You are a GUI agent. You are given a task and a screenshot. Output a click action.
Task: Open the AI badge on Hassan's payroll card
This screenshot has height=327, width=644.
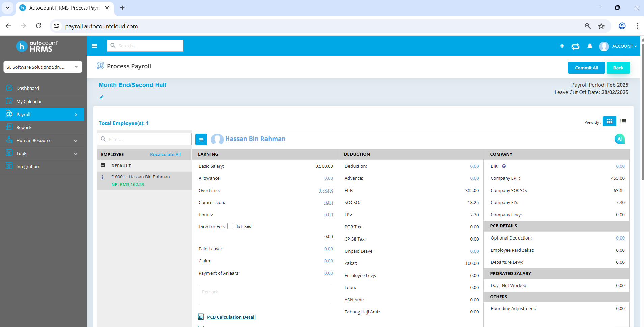[x=620, y=139]
